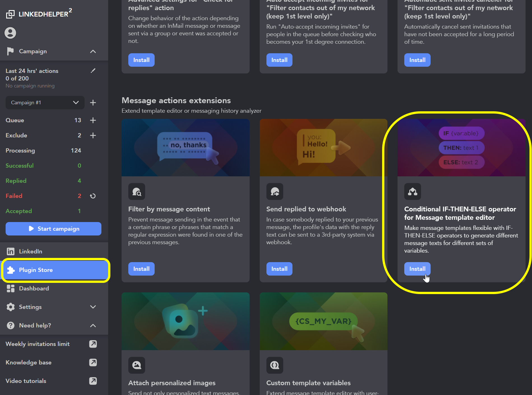532x395 pixels.
Task: Collapse the Campaign section chevron
Action: [x=93, y=51]
